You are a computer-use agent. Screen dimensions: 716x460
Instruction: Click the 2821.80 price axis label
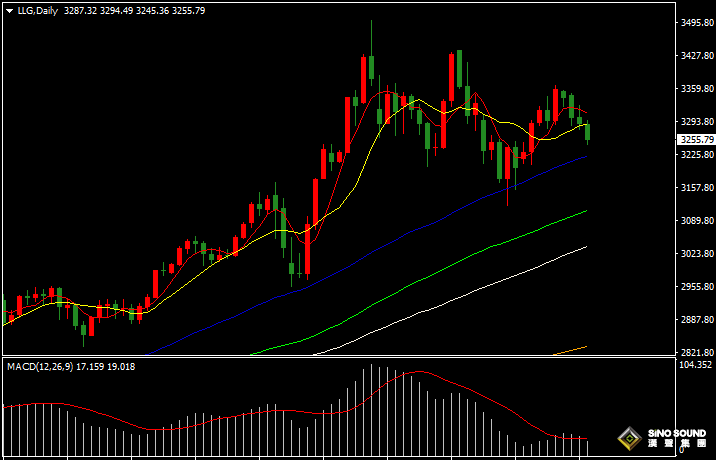click(x=694, y=353)
